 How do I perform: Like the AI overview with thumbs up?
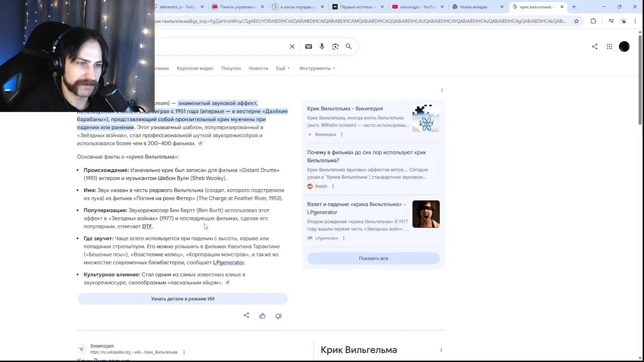coord(262,316)
